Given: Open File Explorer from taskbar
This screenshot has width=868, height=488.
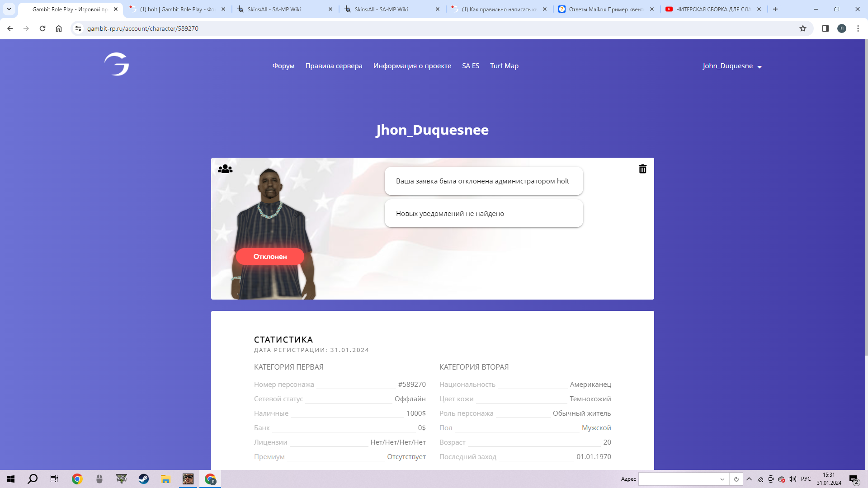Looking at the screenshot, I should click(165, 479).
